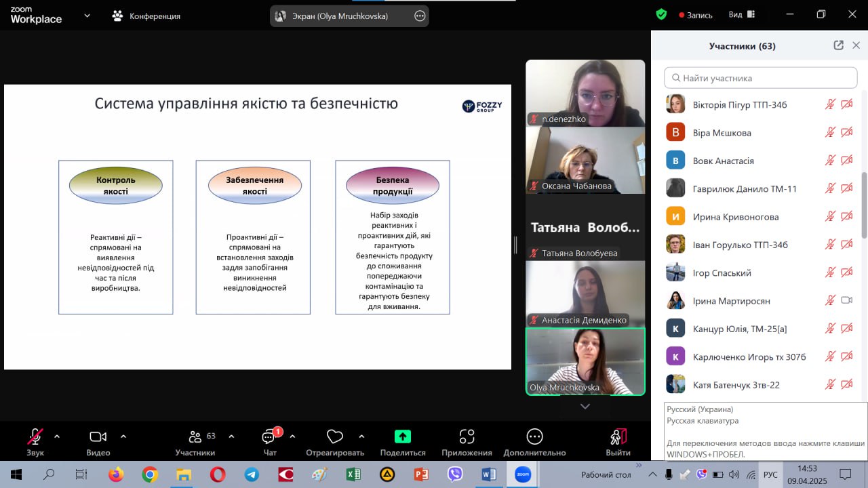Click the Найти участника search field

pos(761,78)
